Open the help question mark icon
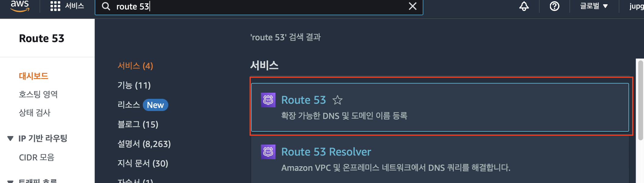This screenshot has width=644, height=183. click(555, 6)
